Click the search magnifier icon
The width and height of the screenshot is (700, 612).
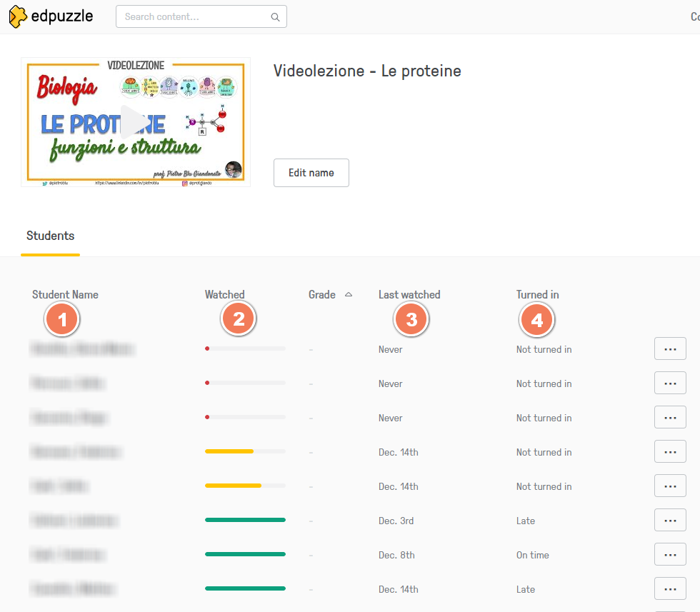(x=276, y=17)
